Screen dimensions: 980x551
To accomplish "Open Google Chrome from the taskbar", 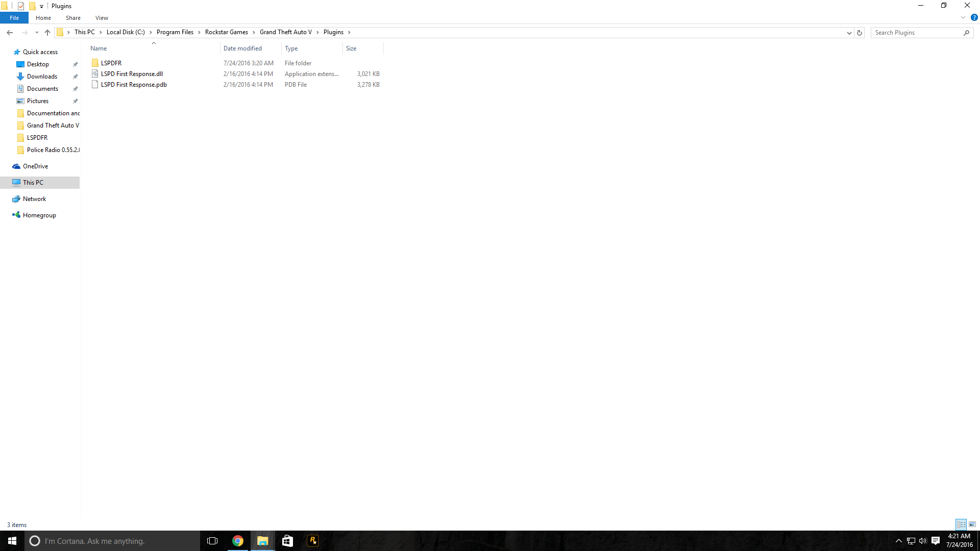I will click(238, 541).
